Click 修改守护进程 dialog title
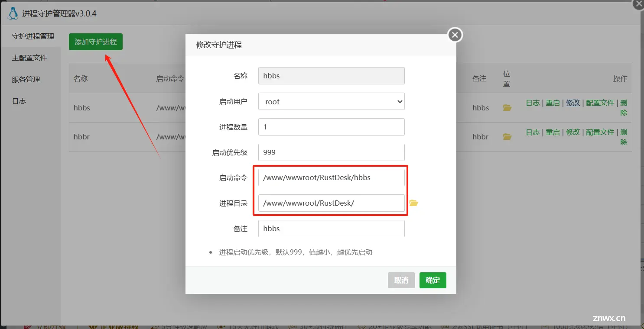Screen dimensions: 644x329 [x=219, y=45]
